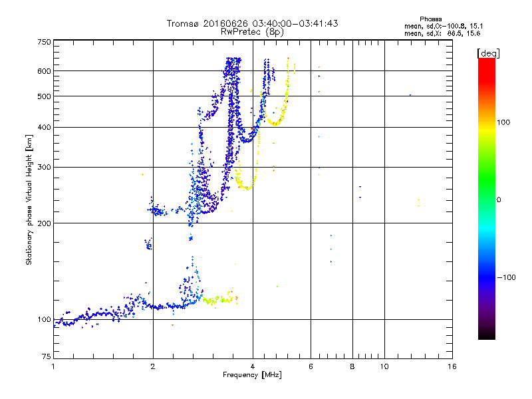The height and width of the screenshot is (399, 532).
Task: Click the 'Frequency [MHz]' x-axis label
Action: (x=252, y=375)
